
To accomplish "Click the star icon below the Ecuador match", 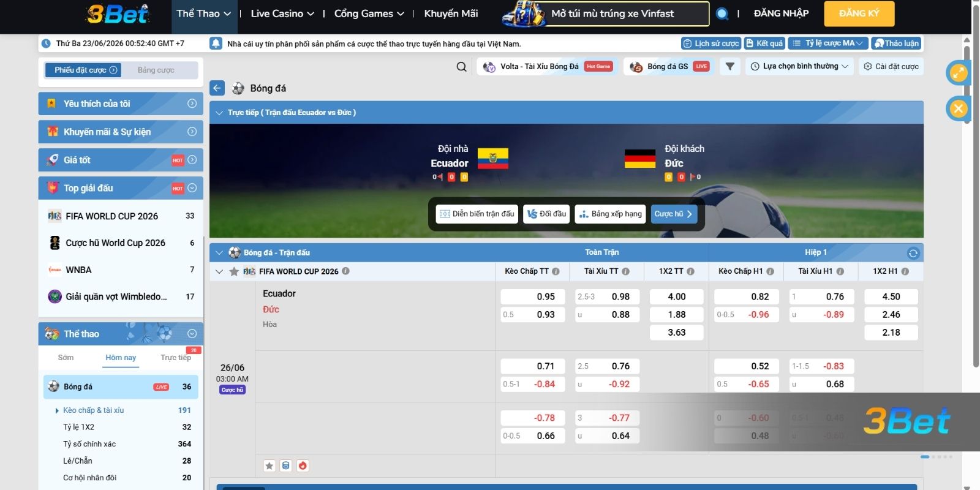I will [x=269, y=466].
